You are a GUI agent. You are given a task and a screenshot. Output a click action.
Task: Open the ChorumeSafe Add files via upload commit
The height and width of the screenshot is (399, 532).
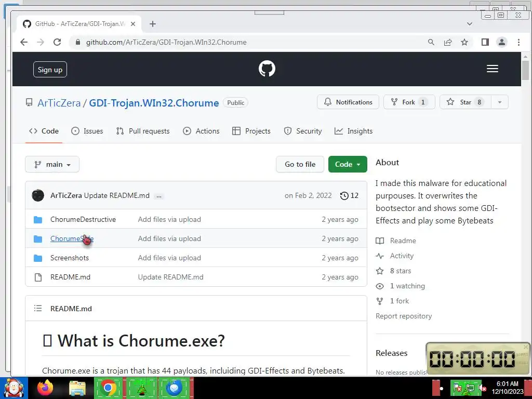point(169,238)
